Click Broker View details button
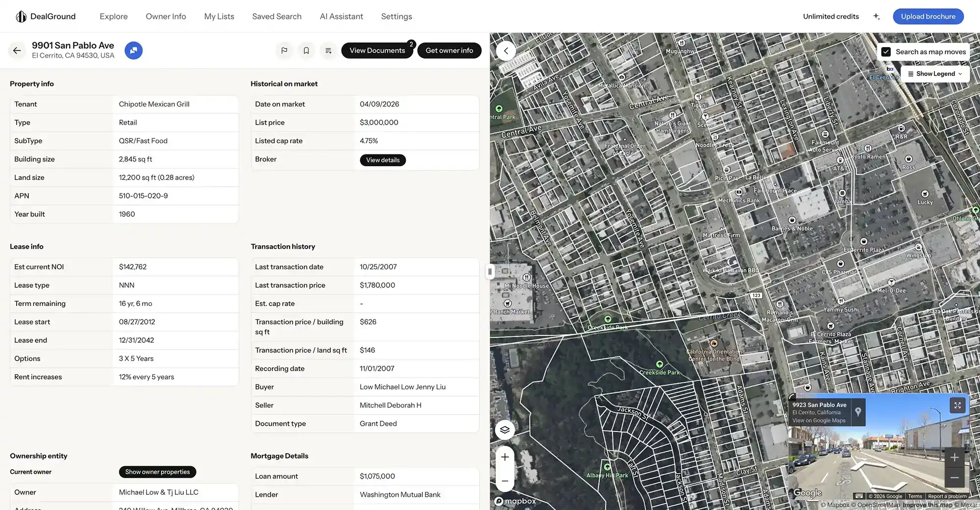980x510 pixels. click(x=383, y=160)
